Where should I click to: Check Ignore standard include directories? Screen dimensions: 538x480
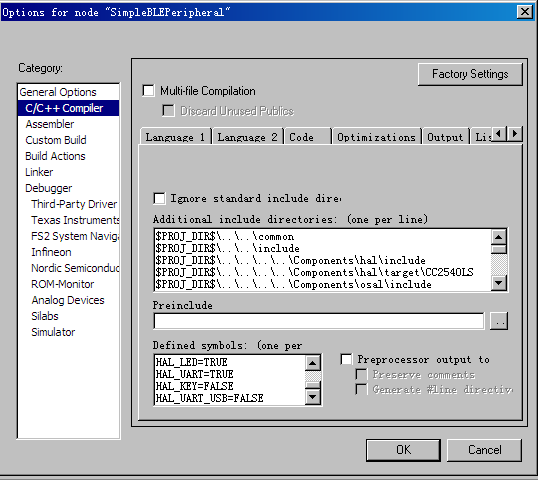[159, 198]
